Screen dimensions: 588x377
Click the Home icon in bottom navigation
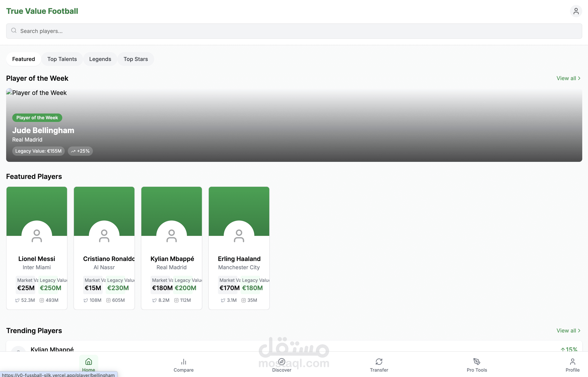tap(88, 362)
